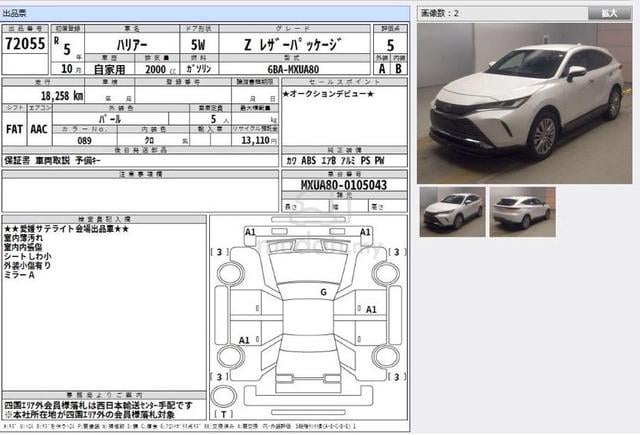This screenshot has height=435, width=640.
Task: Click interior color クロ
Action: 149,140
